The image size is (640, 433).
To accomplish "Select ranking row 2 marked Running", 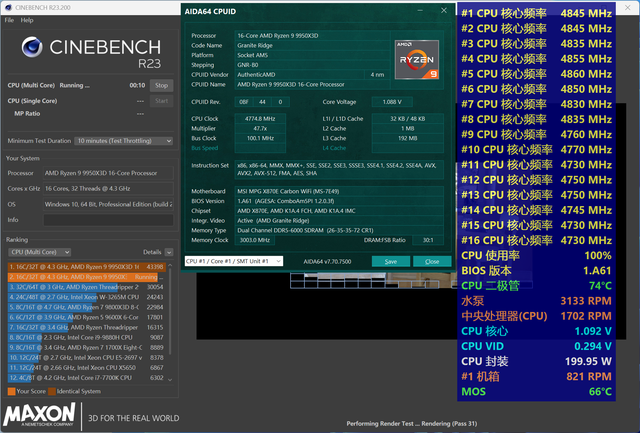I will pyautogui.click(x=86, y=277).
